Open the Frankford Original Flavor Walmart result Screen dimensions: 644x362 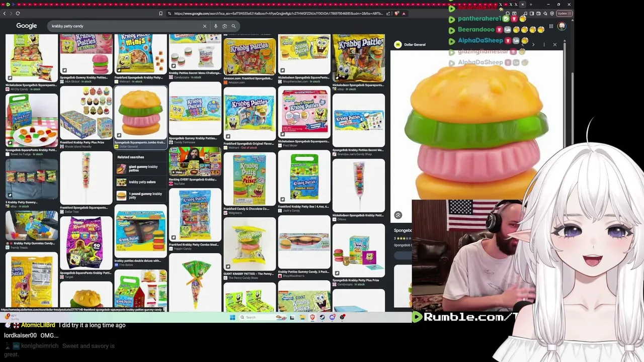pyautogui.click(x=250, y=119)
